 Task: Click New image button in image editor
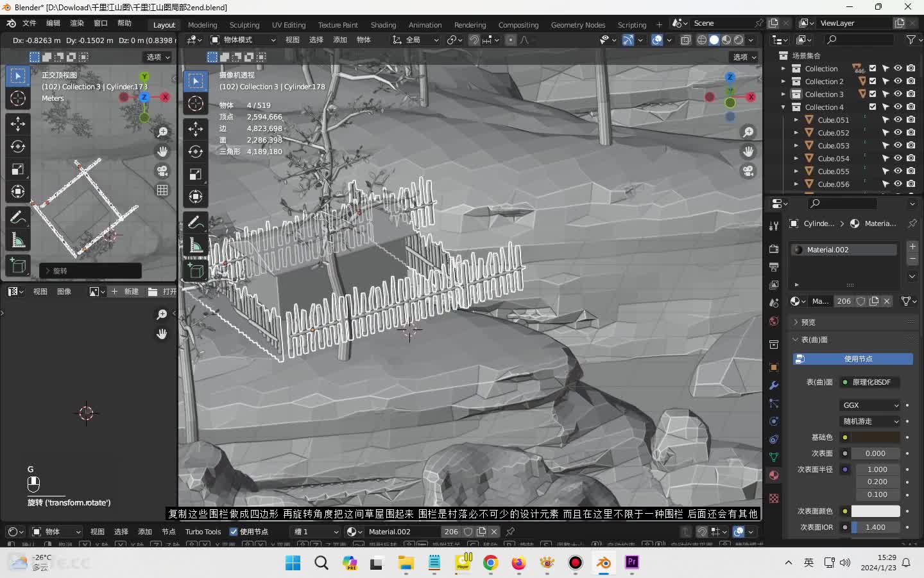pos(125,292)
